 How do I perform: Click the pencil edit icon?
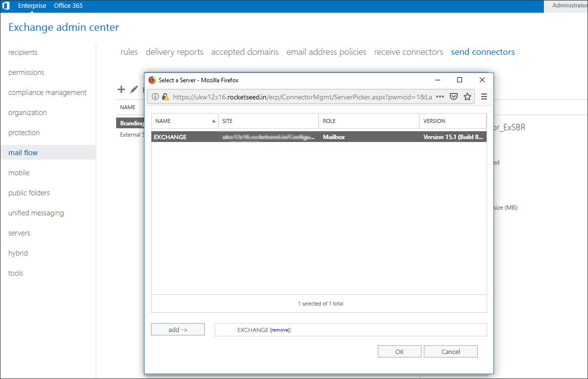click(x=134, y=90)
